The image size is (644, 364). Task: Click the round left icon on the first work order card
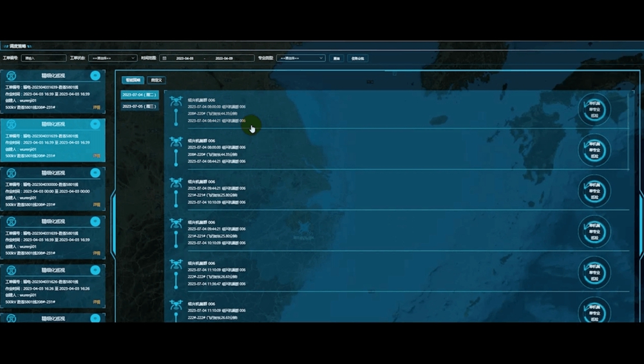pyautogui.click(x=11, y=75)
